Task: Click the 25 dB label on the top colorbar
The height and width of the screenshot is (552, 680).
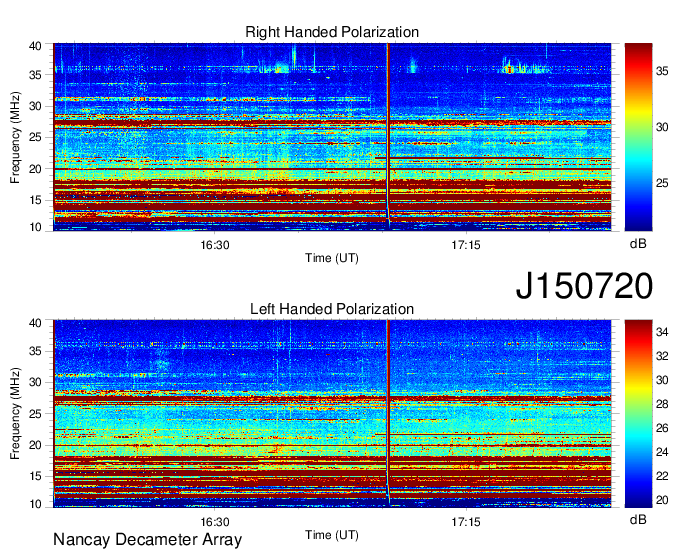Action: point(662,183)
